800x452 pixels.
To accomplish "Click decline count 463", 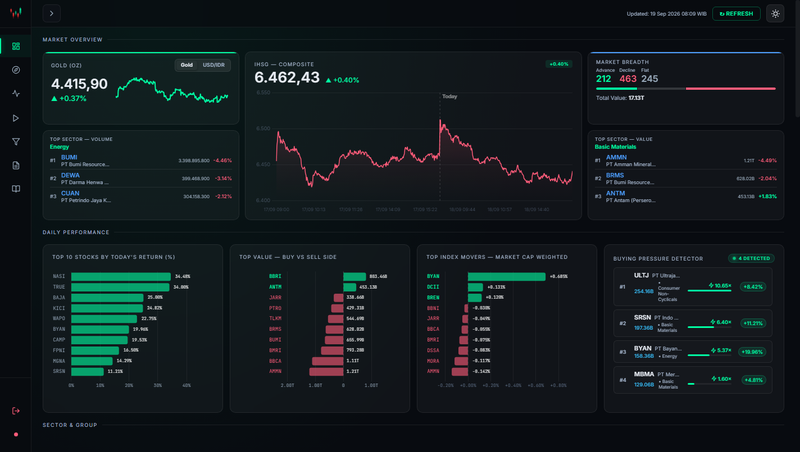I will click(x=628, y=79).
